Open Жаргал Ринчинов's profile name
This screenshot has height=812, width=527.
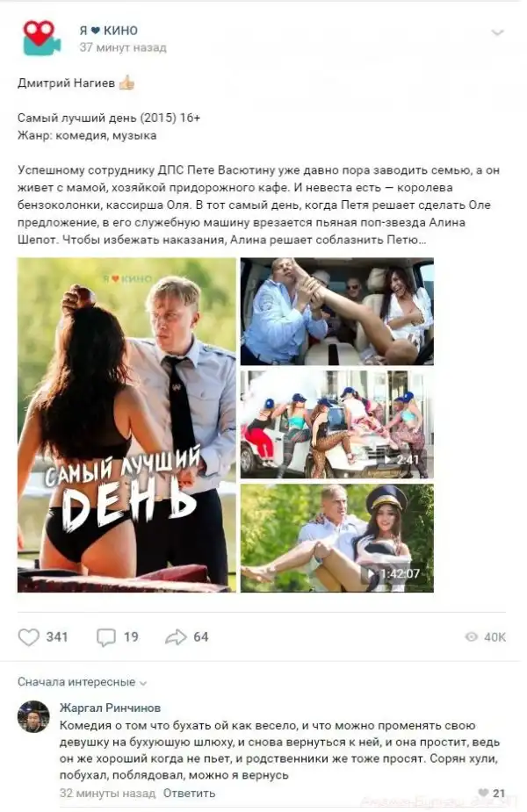[110, 708]
